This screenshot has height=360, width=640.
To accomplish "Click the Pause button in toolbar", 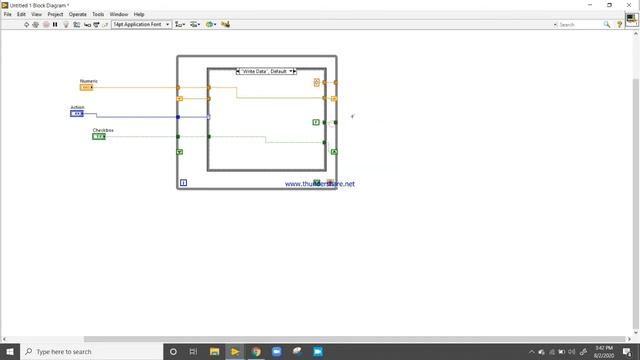I will (55, 24).
